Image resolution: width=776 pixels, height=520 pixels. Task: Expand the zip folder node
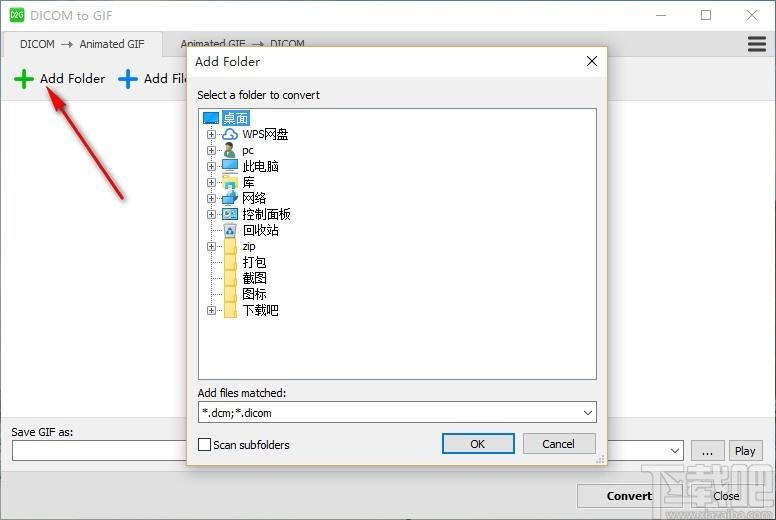click(x=211, y=246)
